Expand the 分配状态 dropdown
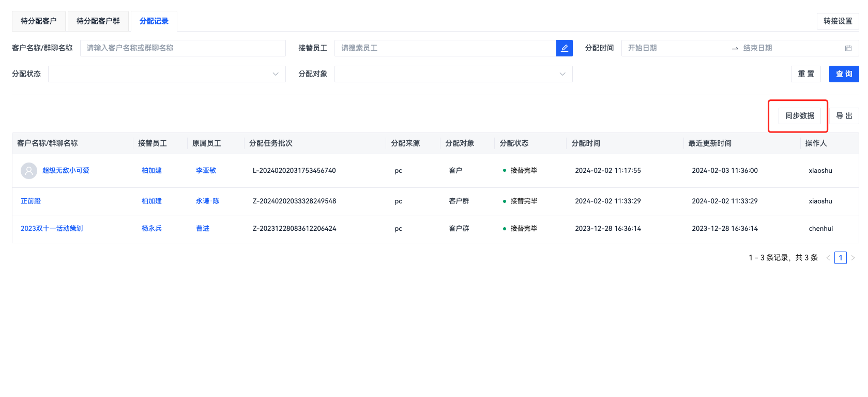 coord(167,74)
